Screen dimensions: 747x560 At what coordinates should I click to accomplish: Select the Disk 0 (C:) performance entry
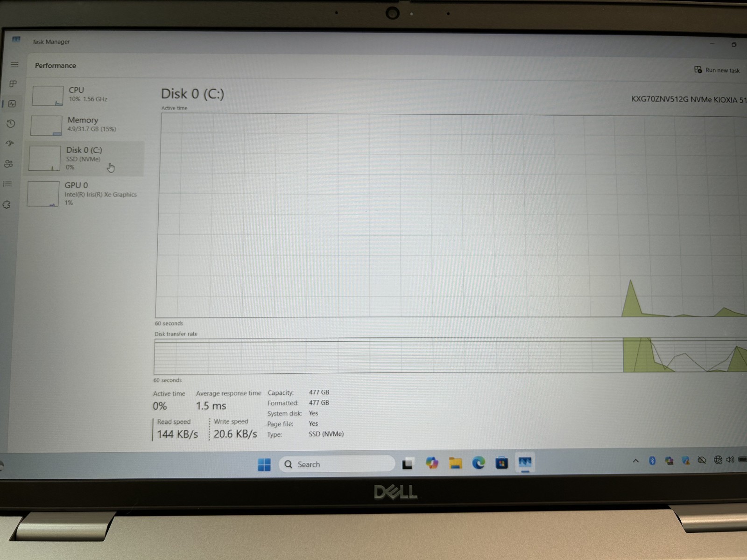pos(84,158)
